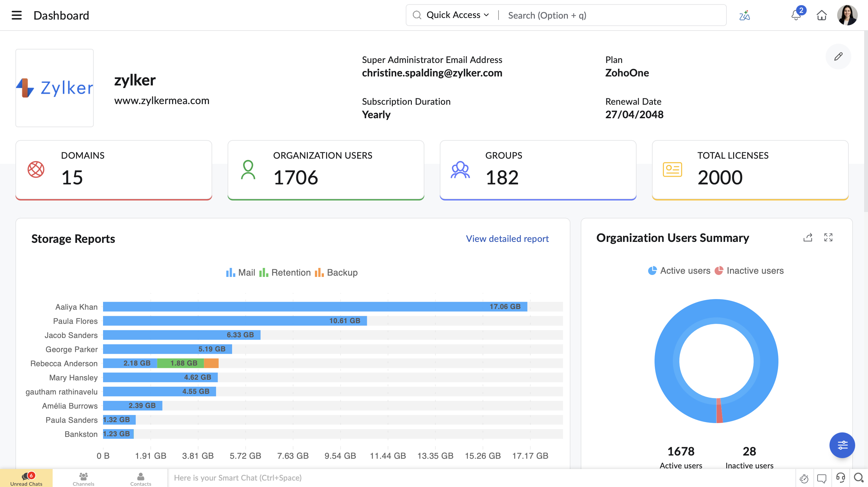Toggle the Retention legend series
Image resolution: width=868 pixels, height=487 pixels.
point(285,272)
